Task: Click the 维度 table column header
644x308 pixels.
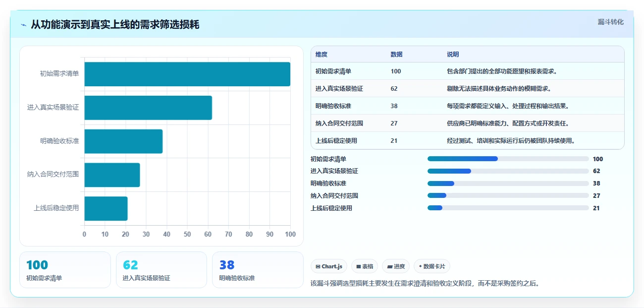Action: click(x=322, y=55)
